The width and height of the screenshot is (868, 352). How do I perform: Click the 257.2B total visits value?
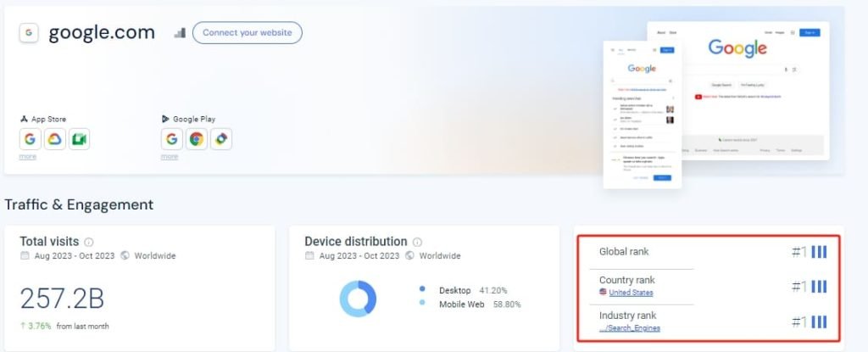62,299
